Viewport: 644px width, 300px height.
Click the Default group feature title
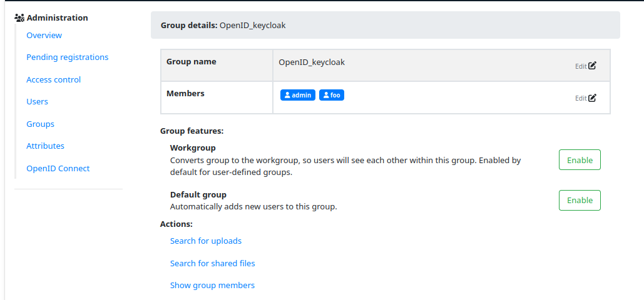pyautogui.click(x=198, y=194)
